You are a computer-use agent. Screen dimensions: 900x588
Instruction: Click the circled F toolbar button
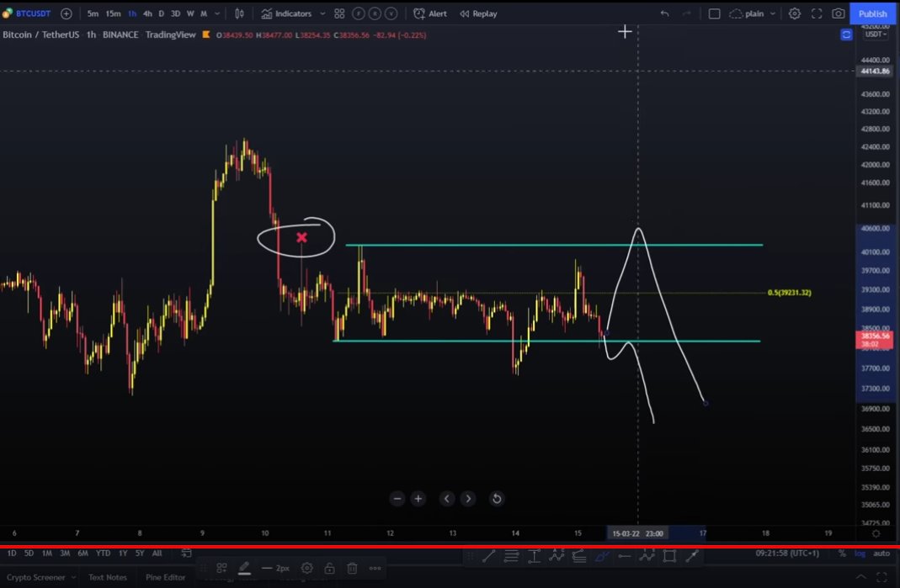[x=358, y=13]
